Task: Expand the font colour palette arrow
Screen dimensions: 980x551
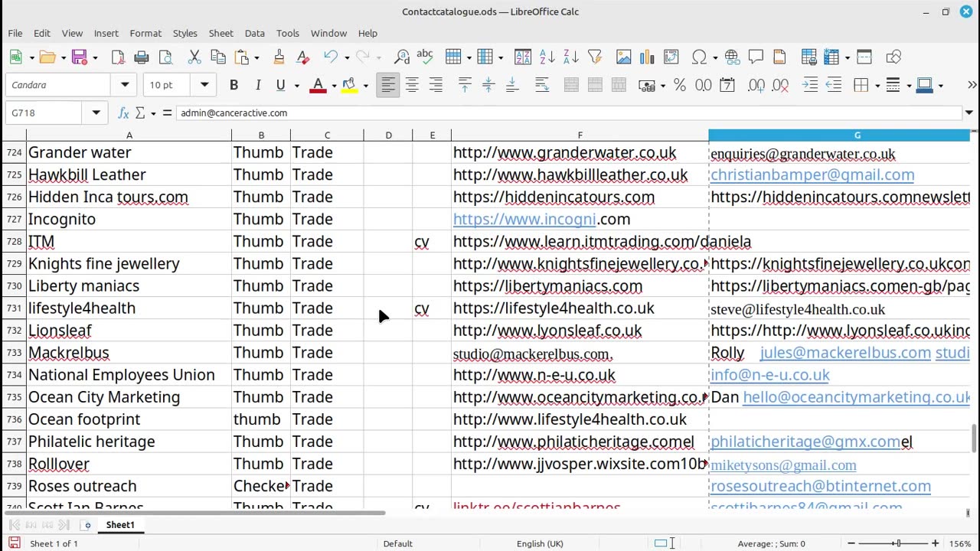Action: pyautogui.click(x=334, y=86)
